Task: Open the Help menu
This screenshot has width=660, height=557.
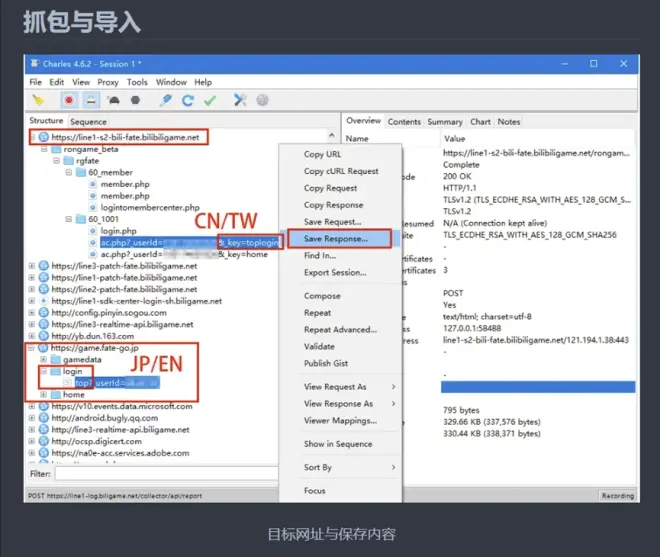Action: pyautogui.click(x=203, y=82)
